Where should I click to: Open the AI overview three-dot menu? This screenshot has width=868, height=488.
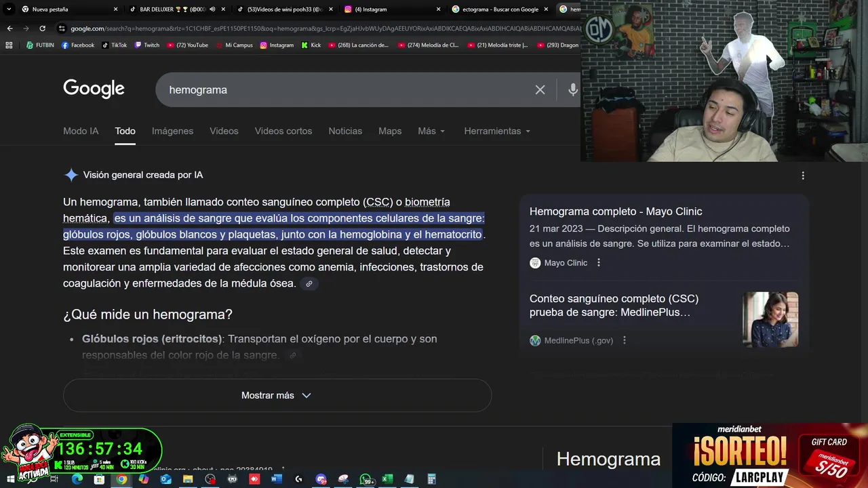click(803, 176)
